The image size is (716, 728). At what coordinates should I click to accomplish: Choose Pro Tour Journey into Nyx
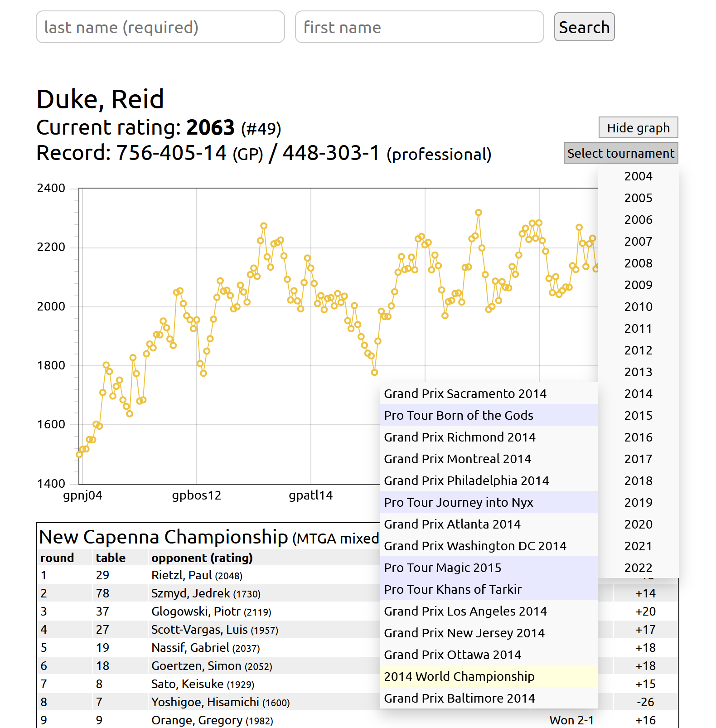point(489,502)
